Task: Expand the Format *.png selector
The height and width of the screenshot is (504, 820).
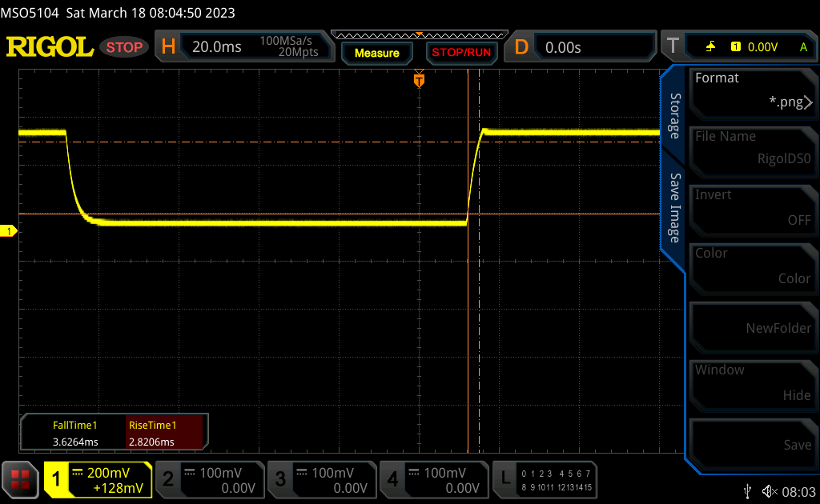Action: point(752,90)
